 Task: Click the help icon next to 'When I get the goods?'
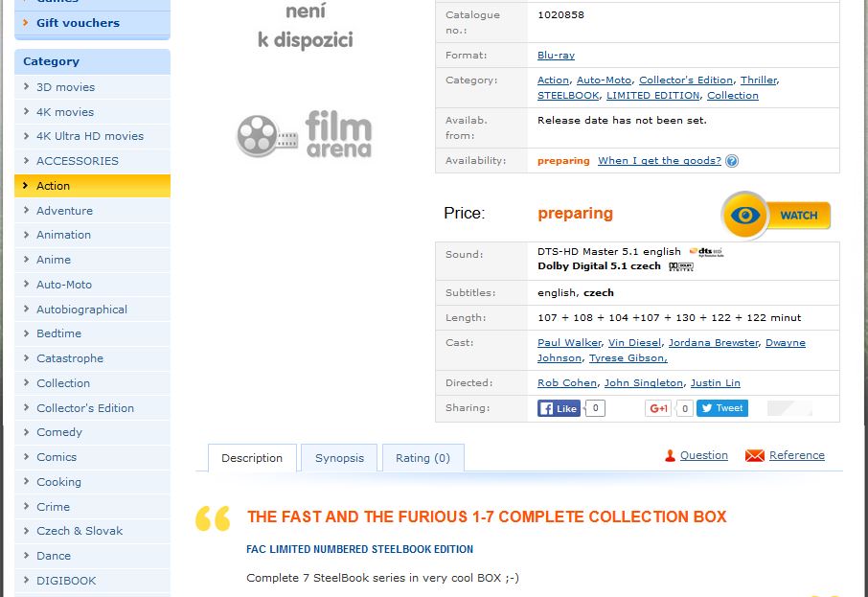click(731, 161)
